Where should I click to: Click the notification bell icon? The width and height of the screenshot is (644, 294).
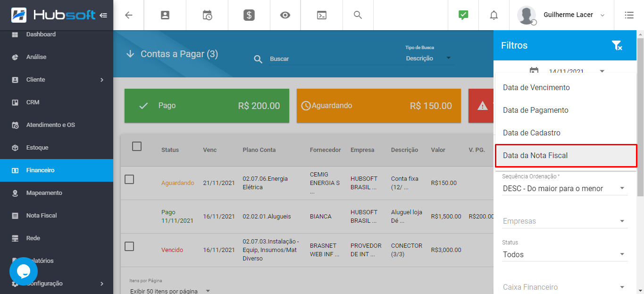[x=493, y=15]
